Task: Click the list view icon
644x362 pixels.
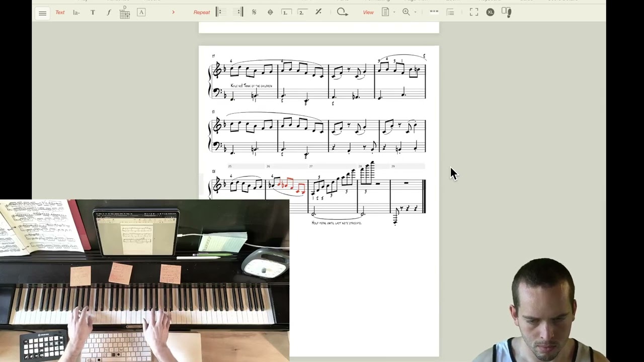Action: tap(451, 12)
